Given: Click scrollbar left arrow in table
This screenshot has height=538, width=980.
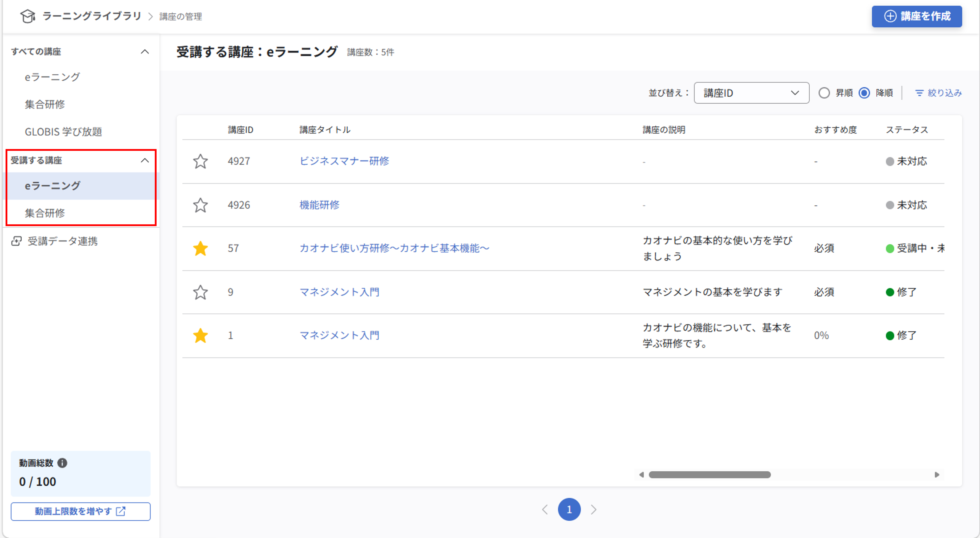Looking at the screenshot, I should tap(641, 475).
